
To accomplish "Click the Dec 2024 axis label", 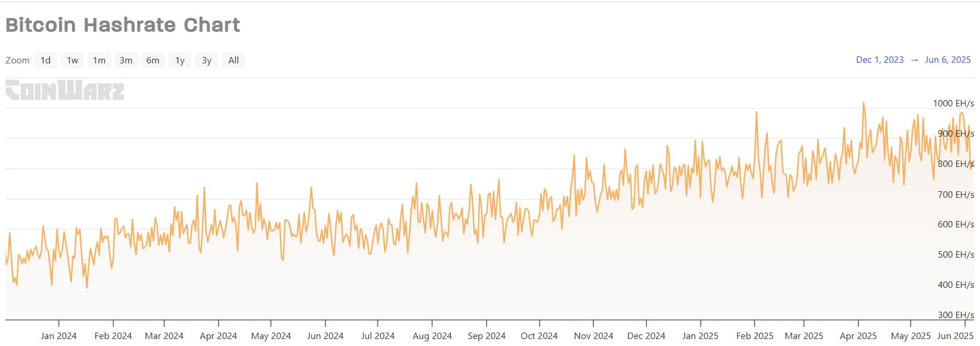I will pos(647,336).
